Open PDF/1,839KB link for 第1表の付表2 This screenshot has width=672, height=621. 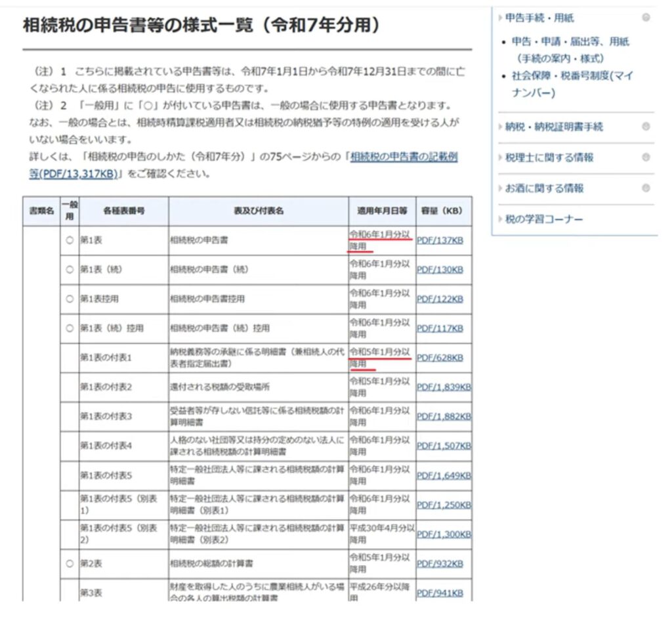[444, 387]
